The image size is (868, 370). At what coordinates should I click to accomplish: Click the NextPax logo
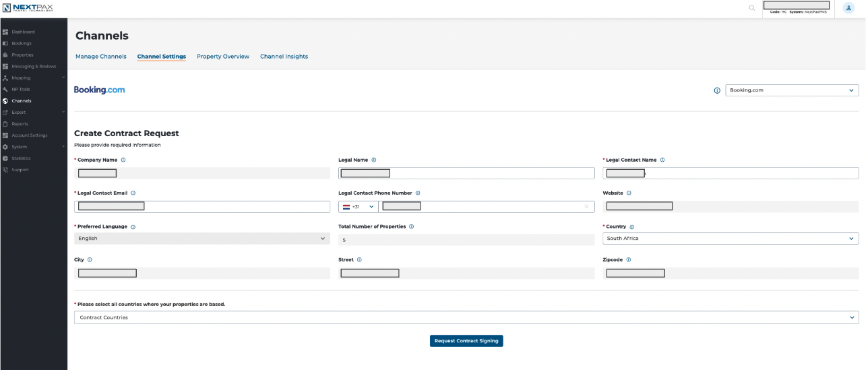(28, 8)
